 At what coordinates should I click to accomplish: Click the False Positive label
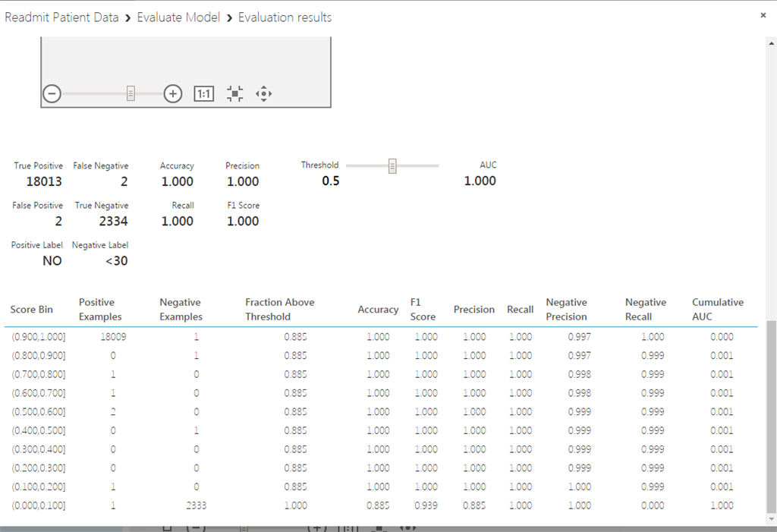point(38,205)
